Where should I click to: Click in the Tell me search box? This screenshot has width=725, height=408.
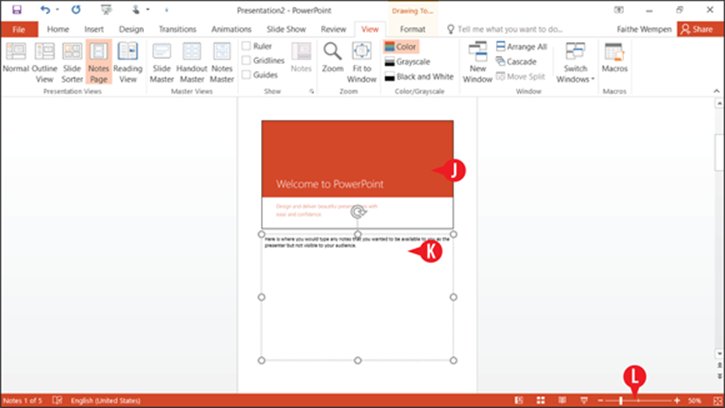[x=510, y=29]
